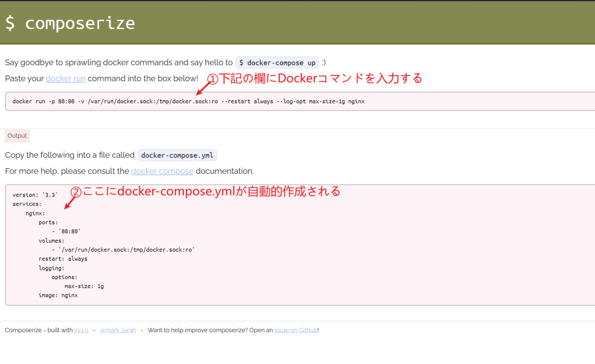Open the 'issue on Github' link
Screen dimensions: 595x364
[296, 330]
